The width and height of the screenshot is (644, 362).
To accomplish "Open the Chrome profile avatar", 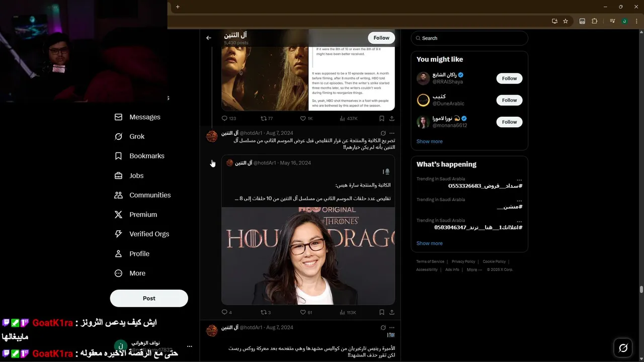I will pos(624,21).
